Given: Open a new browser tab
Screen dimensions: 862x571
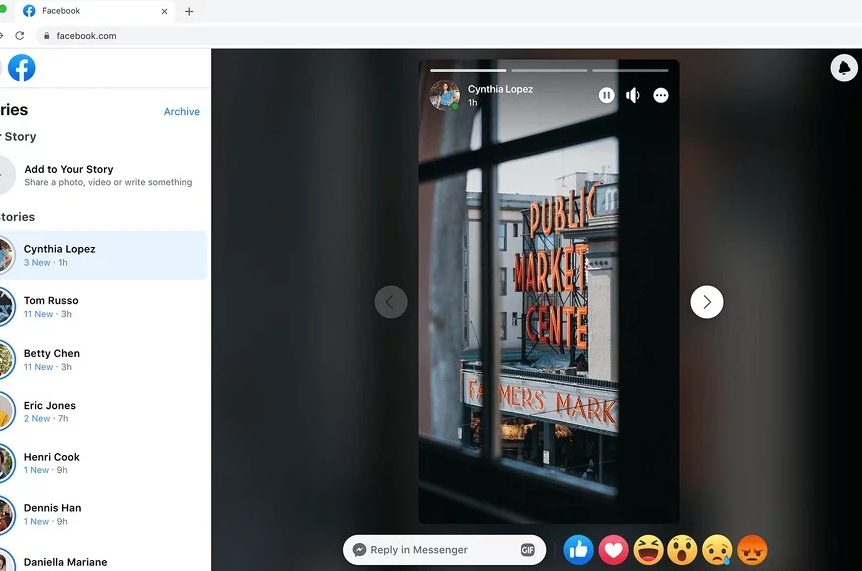Looking at the screenshot, I should point(189,12).
